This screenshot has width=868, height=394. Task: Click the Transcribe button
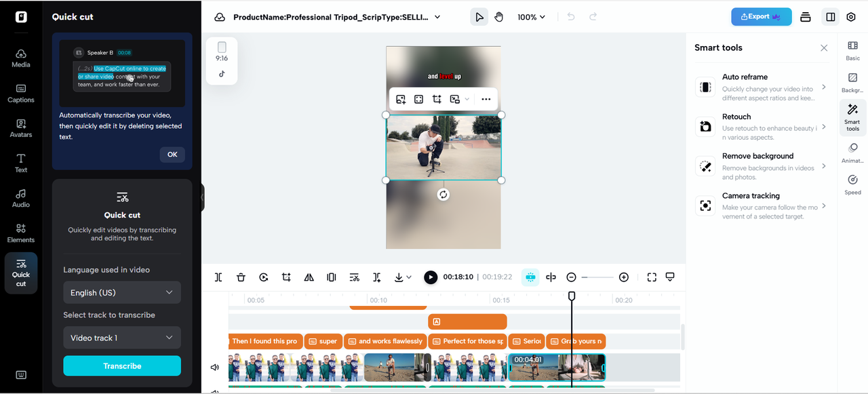121,366
